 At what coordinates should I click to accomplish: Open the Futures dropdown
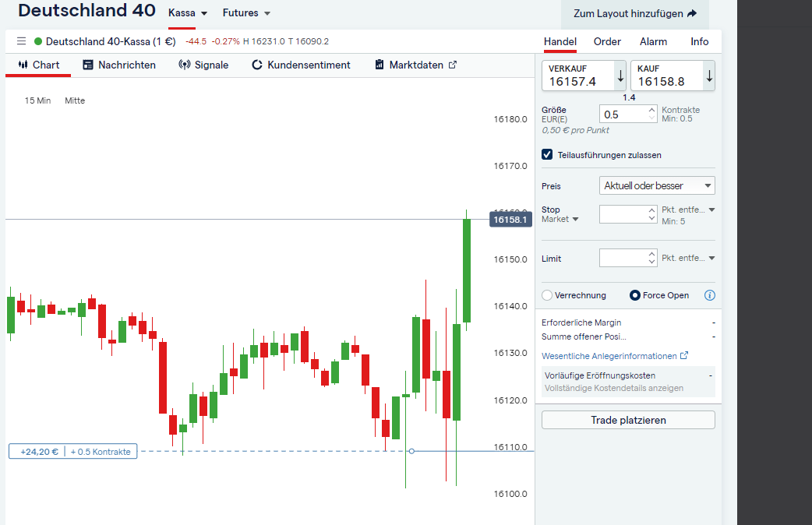click(x=246, y=13)
